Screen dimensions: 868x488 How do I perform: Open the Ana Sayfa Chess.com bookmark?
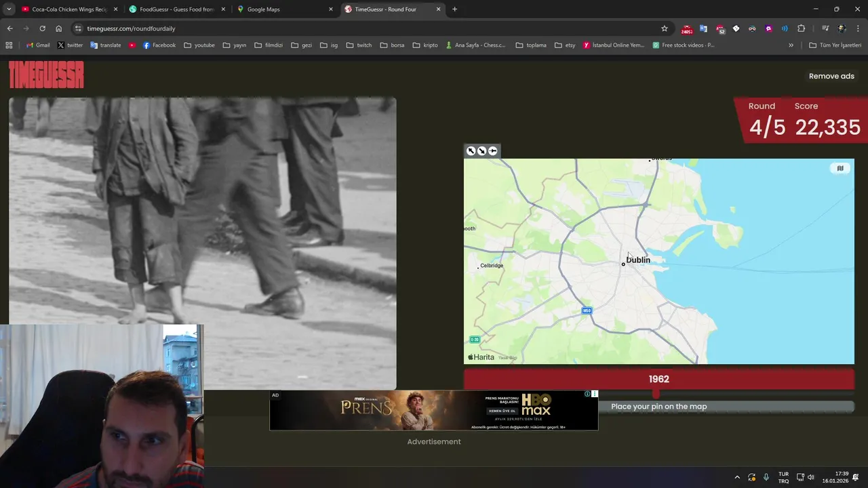475,45
